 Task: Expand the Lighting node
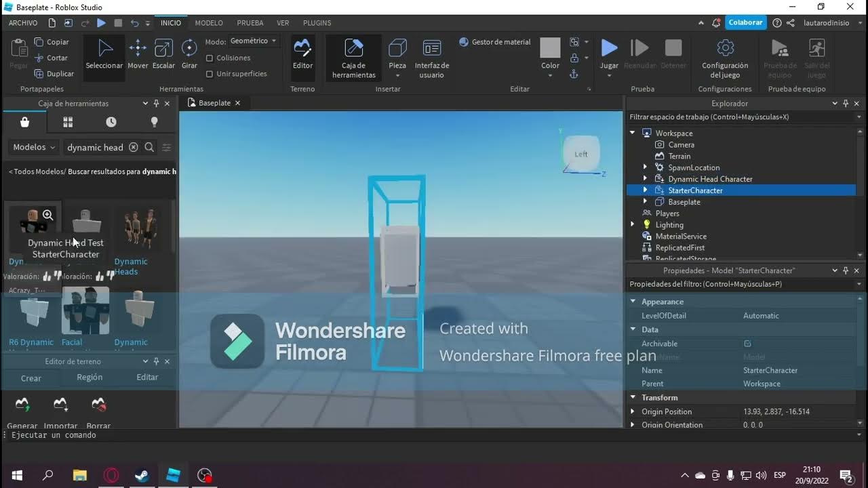[633, 224]
